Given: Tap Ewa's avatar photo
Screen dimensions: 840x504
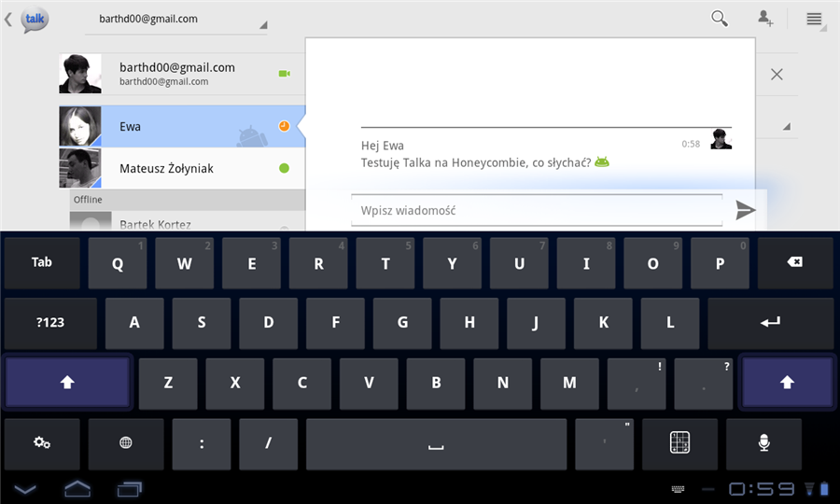Looking at the screenshot, I should tap(80, 126).
